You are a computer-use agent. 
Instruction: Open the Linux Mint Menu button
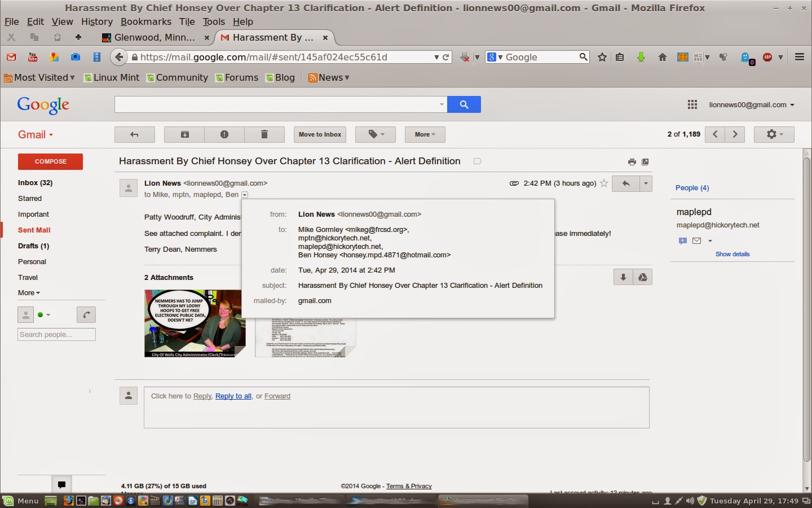coord(21,501)
